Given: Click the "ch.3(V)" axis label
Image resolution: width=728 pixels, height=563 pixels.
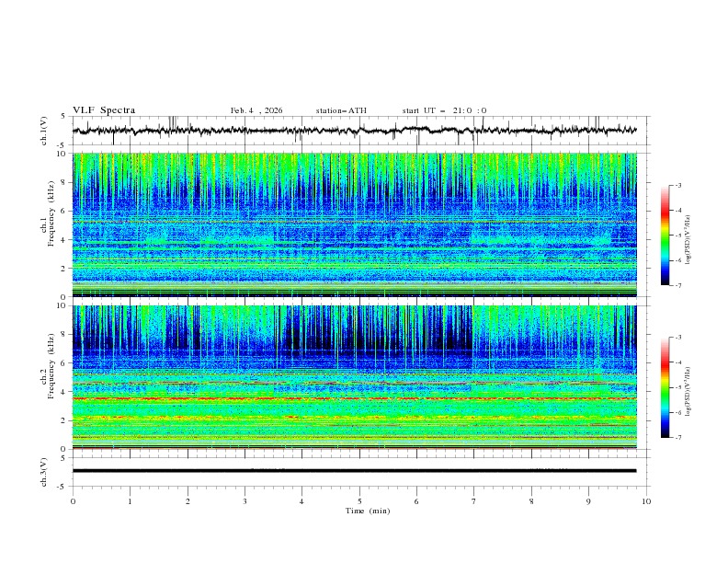Looking at the screenshot, I should click(x=44, y=472).
